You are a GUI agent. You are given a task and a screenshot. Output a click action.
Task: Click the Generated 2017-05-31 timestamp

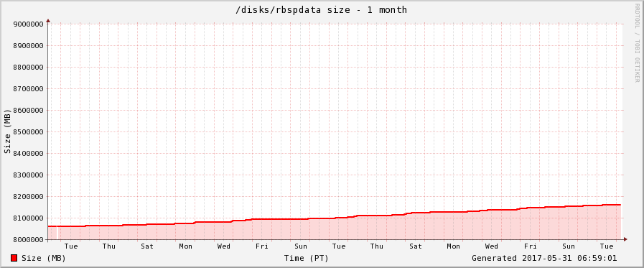[544, 258]
